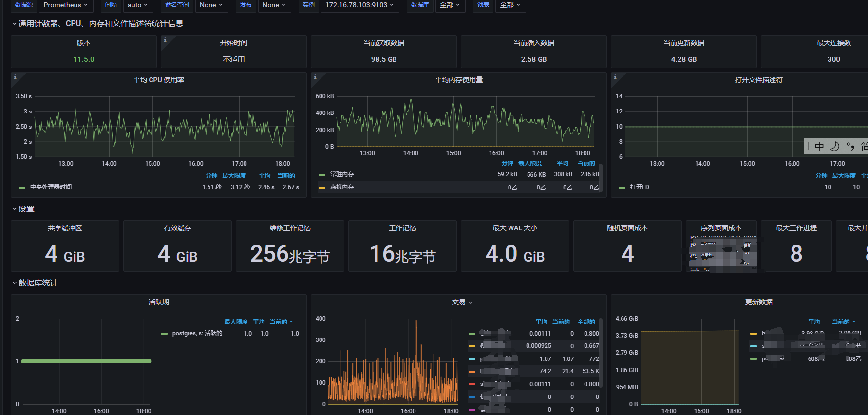This screenshot has height=415, width=868.
Task: Sort CPU legend by 平均 column
Action: pyautogui.click(x=264, y=175)
